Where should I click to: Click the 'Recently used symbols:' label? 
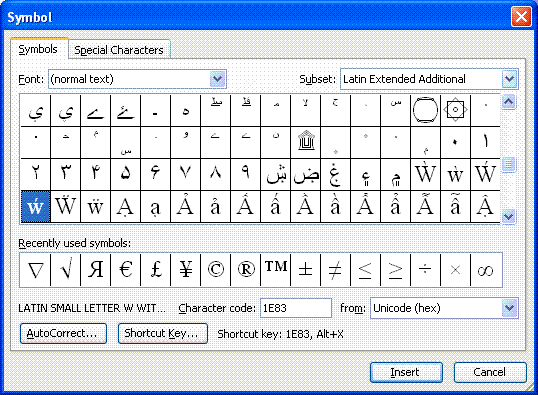(74, 243)
